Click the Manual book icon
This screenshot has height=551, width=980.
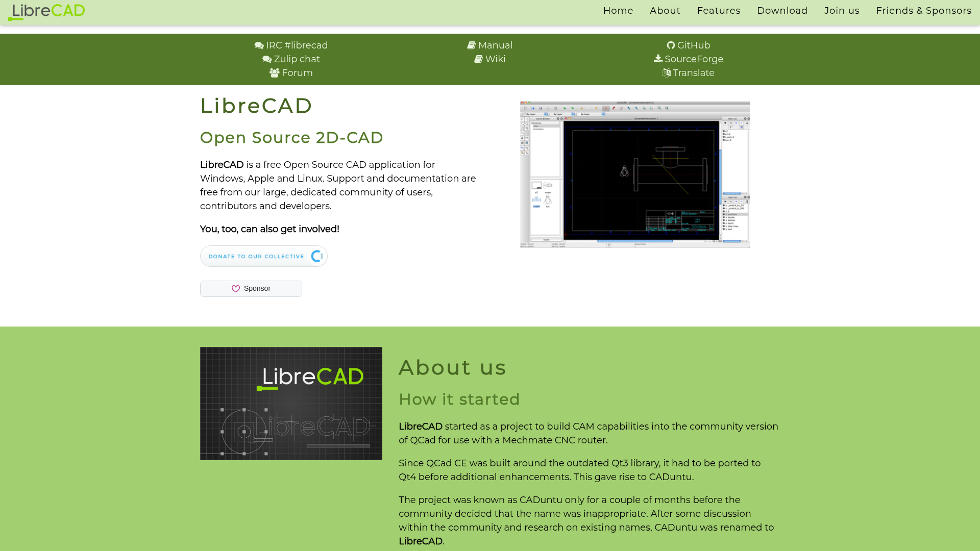(472, 45)
